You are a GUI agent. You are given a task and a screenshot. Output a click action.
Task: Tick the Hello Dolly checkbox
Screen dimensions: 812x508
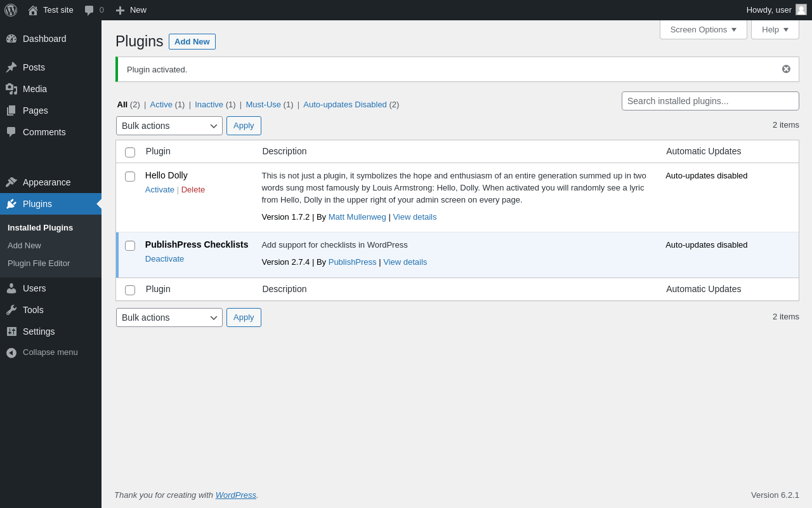130,177
